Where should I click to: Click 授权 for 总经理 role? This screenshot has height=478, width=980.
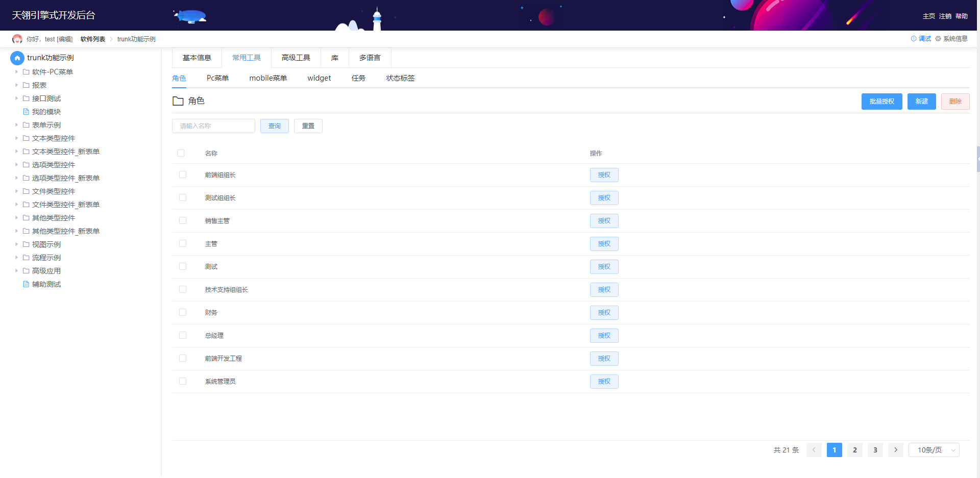point(604,336)
